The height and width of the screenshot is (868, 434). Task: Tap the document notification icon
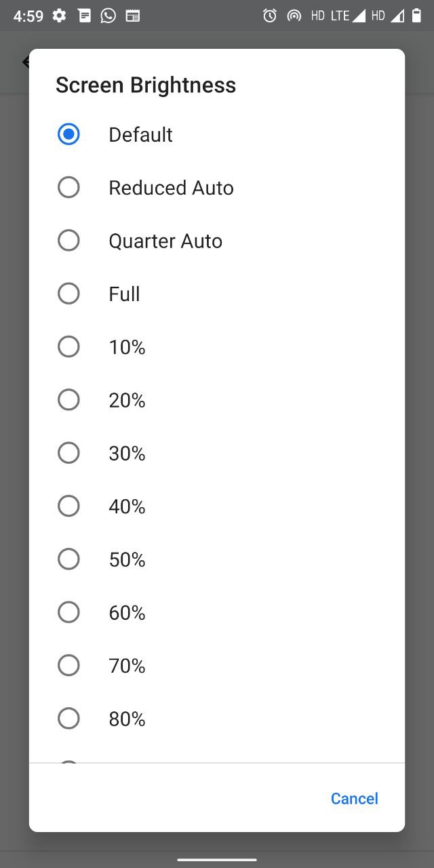click(84, 16)
